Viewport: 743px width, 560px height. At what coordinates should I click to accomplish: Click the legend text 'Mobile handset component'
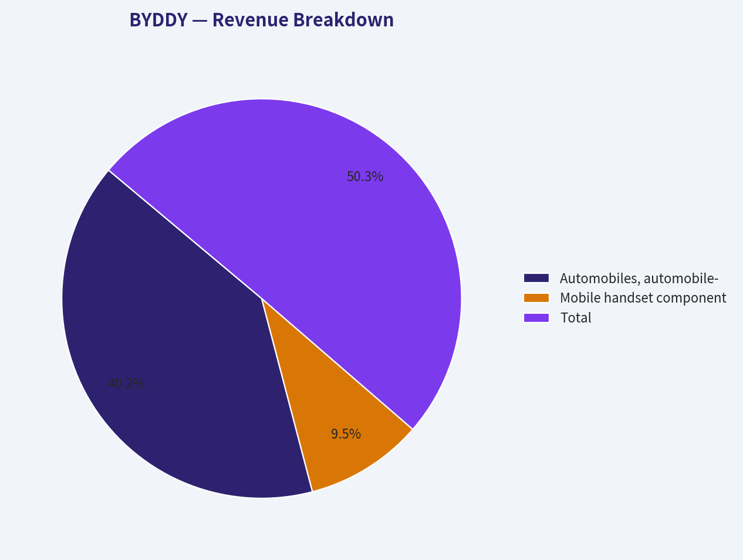click(643, 298)
